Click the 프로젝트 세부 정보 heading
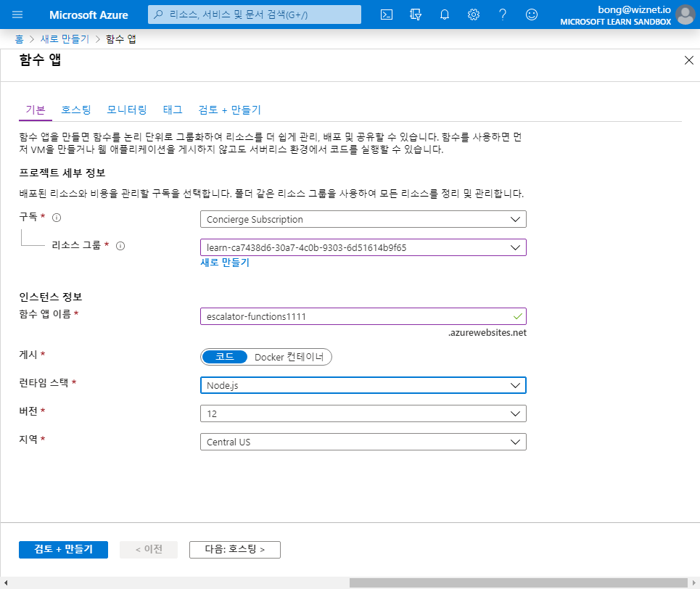The image size is (700, 589). coord(62,173)
